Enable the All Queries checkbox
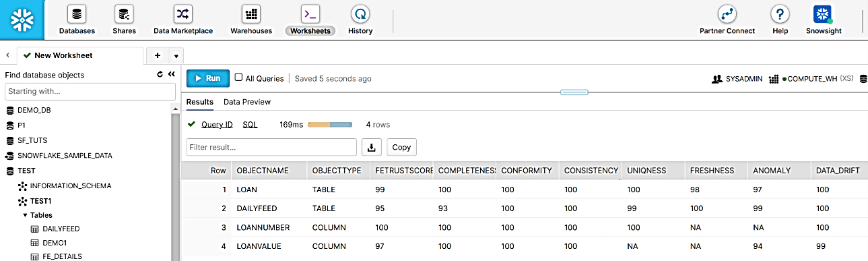This screenshot has width=868, height=261. [238, 78]
